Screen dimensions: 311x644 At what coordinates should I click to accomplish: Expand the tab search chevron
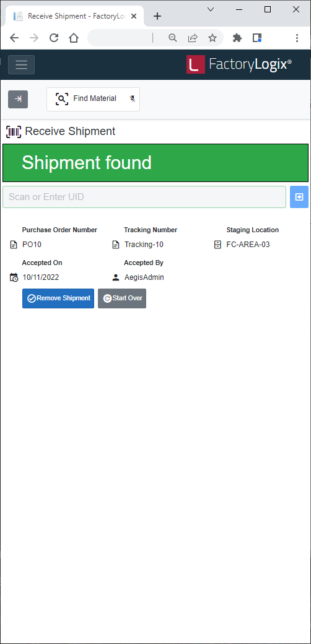(211, 9)
